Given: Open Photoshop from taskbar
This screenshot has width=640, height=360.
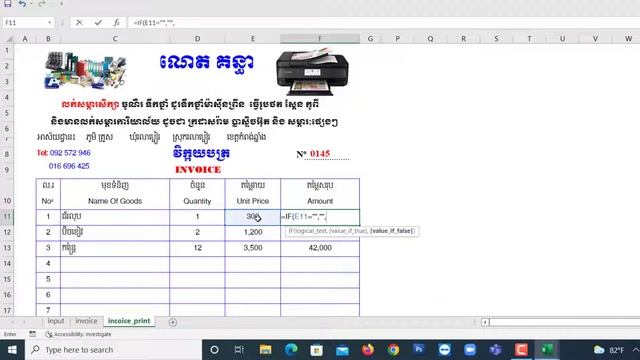Looking at the screenshot, I should pos(419,350).
